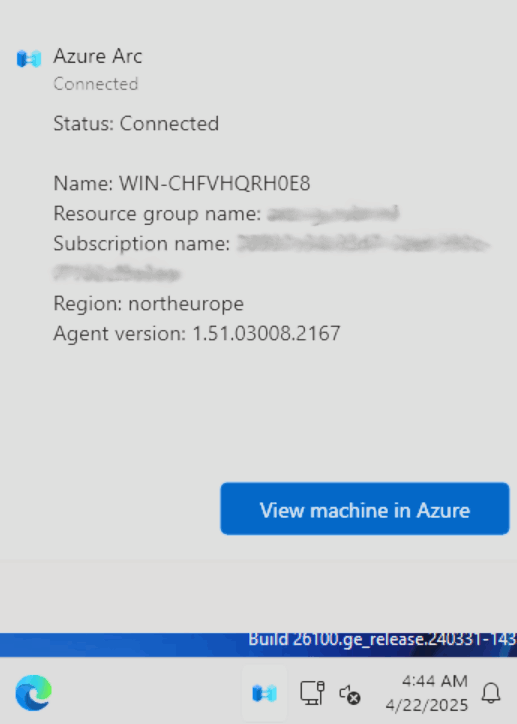Click the grey Connected subtitle

point(96,84)
